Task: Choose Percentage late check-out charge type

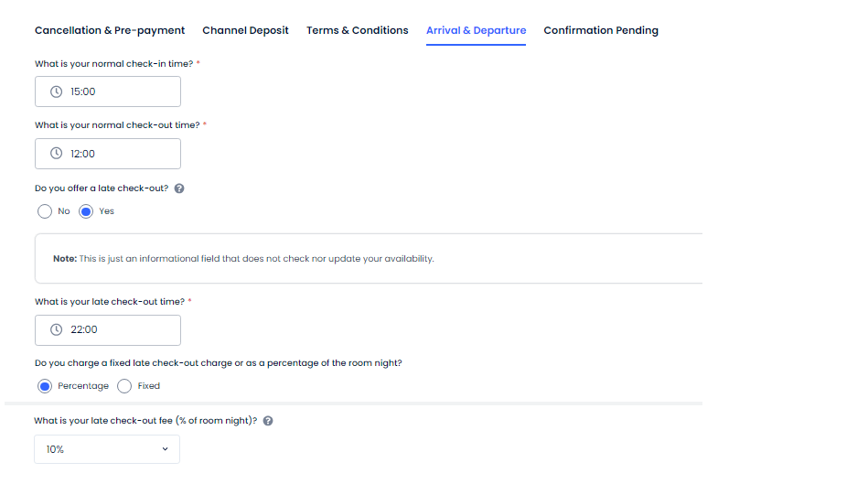Action: pos(45,386)
